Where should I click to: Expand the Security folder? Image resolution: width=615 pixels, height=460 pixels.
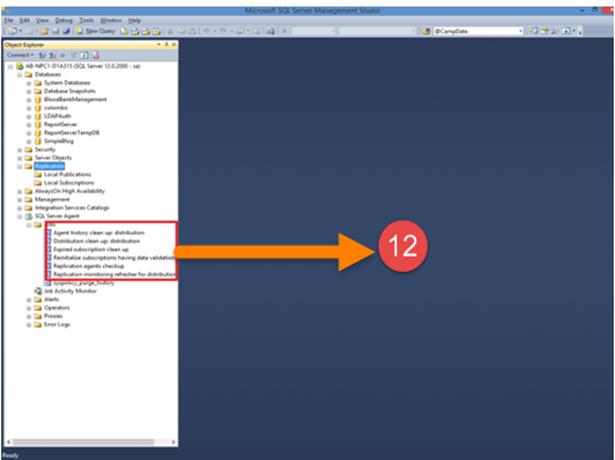(19, 150)
